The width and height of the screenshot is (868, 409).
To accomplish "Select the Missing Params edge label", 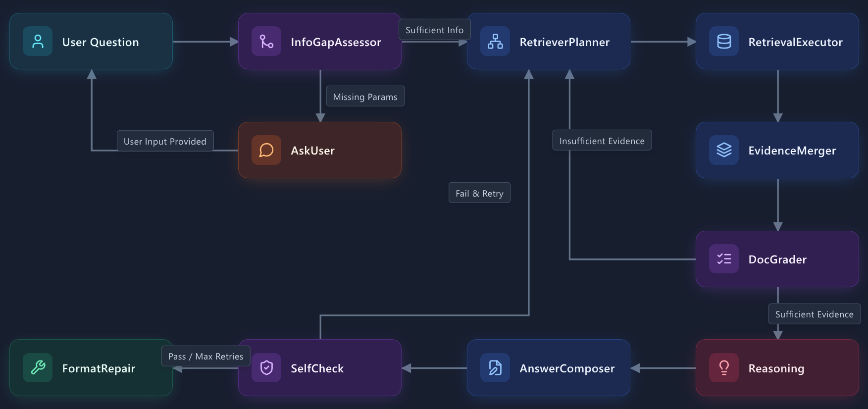I will point(365,97).
